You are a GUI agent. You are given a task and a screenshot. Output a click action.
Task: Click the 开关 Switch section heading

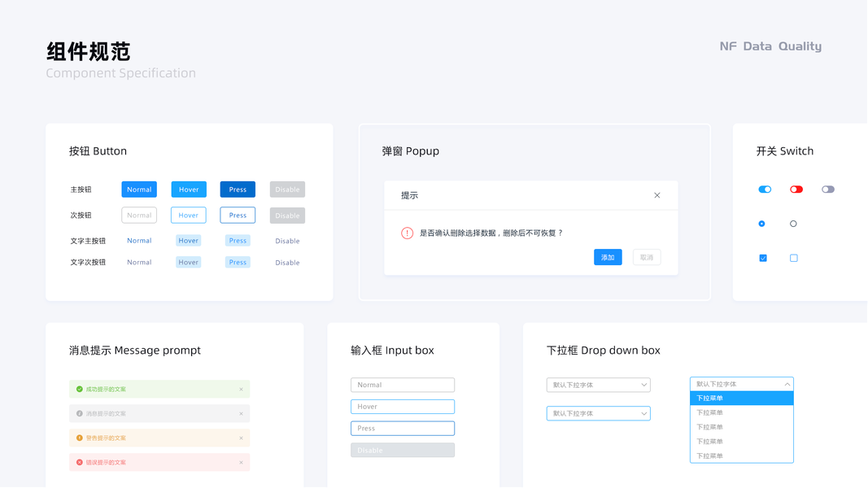click(785, 151)
